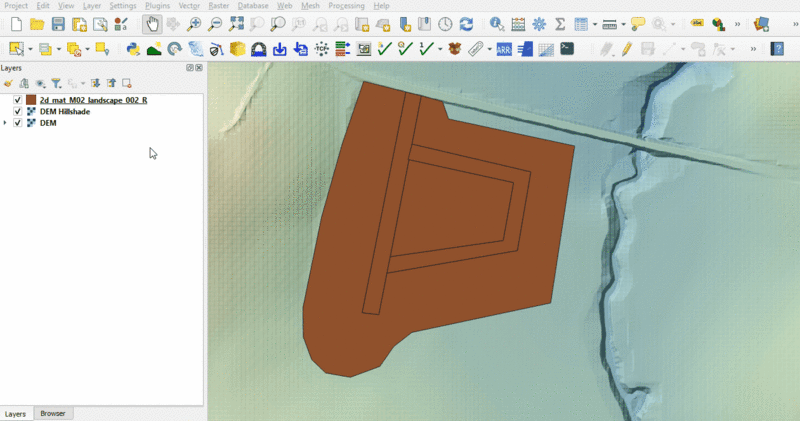This screenshot has height=421, width=800.
Task: Click the Expand All layers button
Action: [x=95, y=84]
